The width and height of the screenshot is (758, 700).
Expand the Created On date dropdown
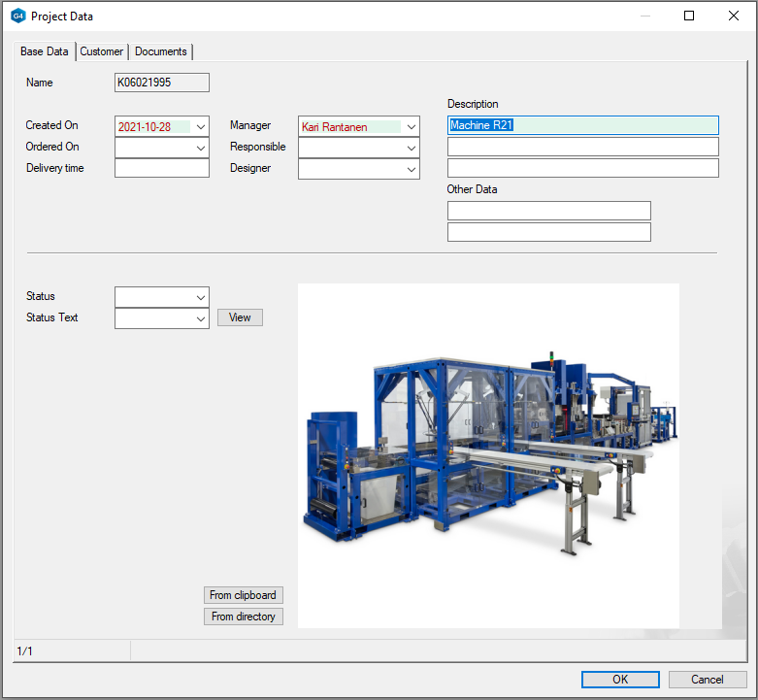coord(200,126)
